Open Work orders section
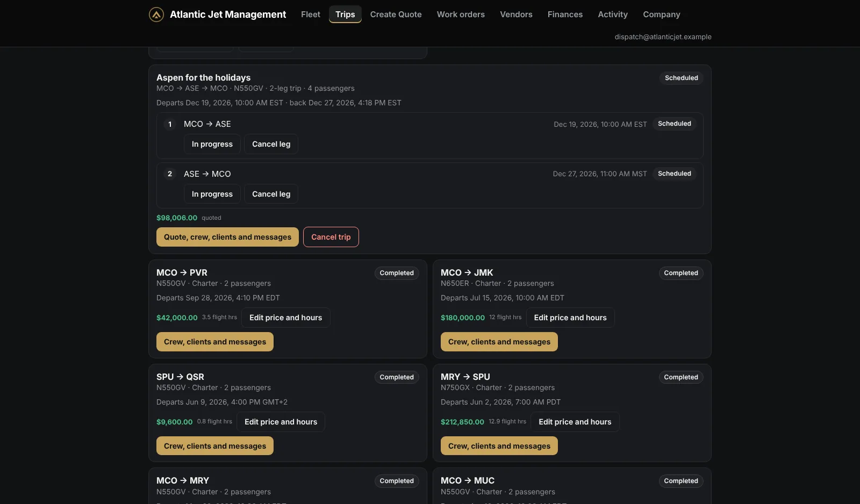Screen dimensions: 860x504 (x=461, y=15)
